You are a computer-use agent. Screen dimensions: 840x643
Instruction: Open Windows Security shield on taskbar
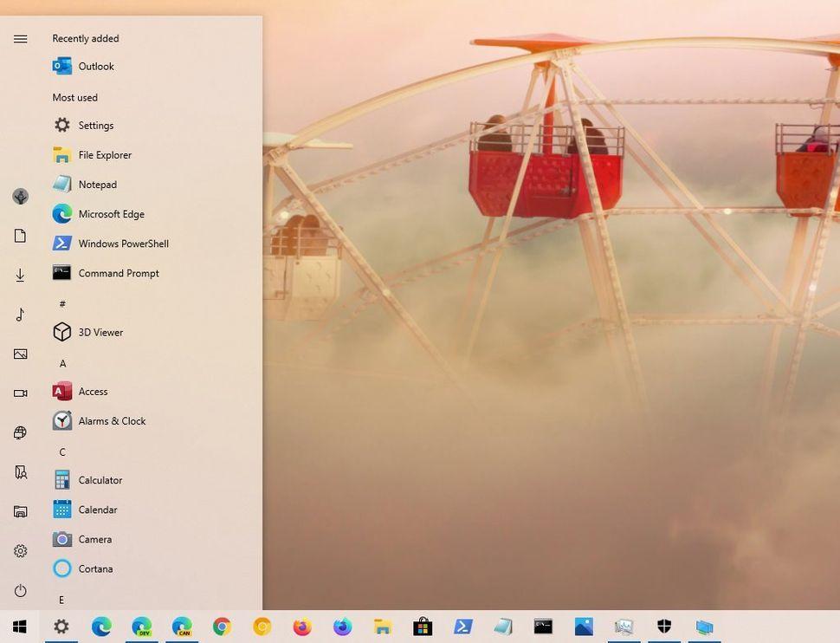(x=663, y=627)
